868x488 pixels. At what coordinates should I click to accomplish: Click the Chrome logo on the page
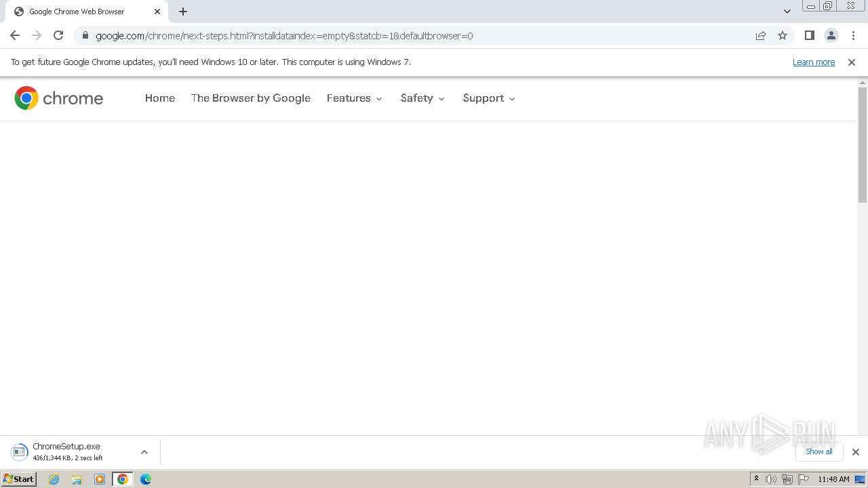(59, 98)
